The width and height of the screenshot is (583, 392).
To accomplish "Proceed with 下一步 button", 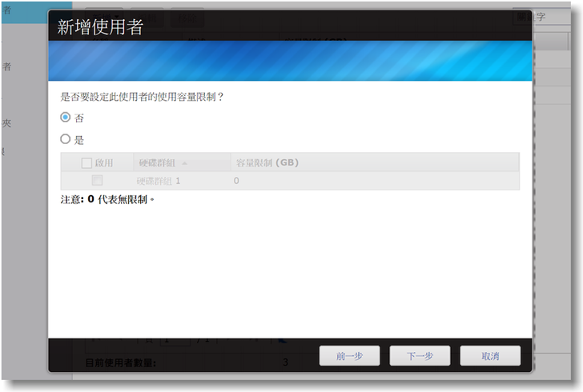I will (420, 356).
